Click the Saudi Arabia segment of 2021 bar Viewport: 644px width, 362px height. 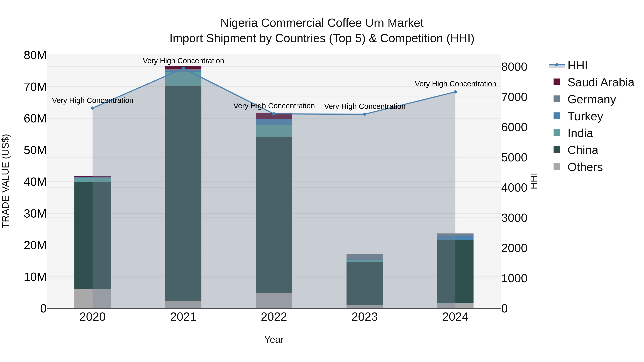tap(183, 68)
